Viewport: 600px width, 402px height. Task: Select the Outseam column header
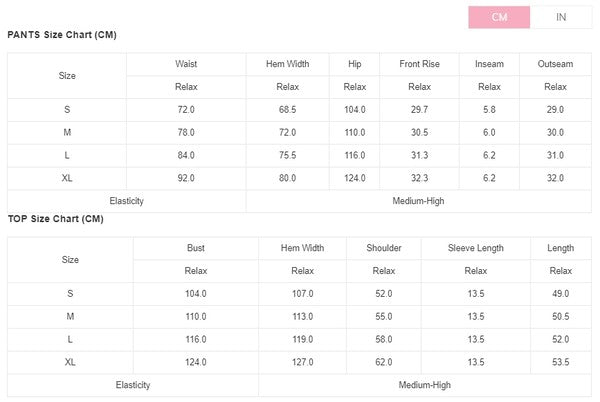click(555, 64)
